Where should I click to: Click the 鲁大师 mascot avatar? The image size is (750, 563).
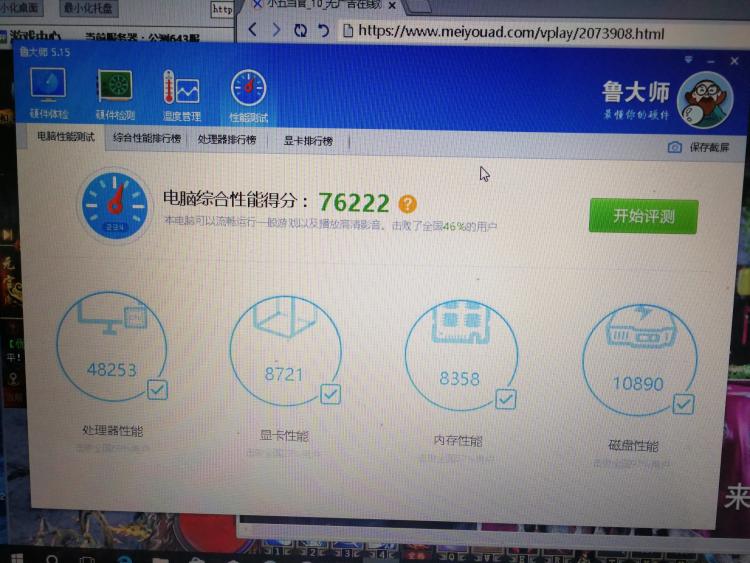click(705, 100)
